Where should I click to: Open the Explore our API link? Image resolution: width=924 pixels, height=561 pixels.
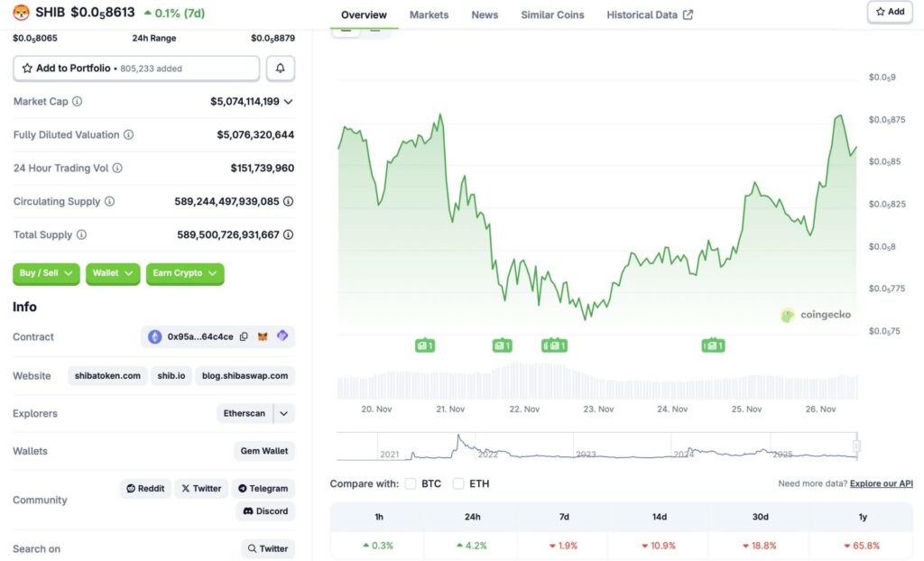click(882, 483)
